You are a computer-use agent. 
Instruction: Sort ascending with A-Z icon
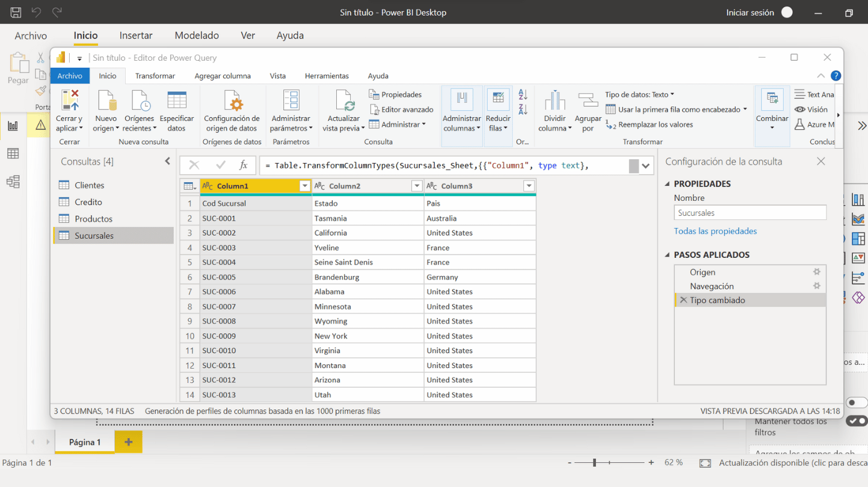(523, 94)
